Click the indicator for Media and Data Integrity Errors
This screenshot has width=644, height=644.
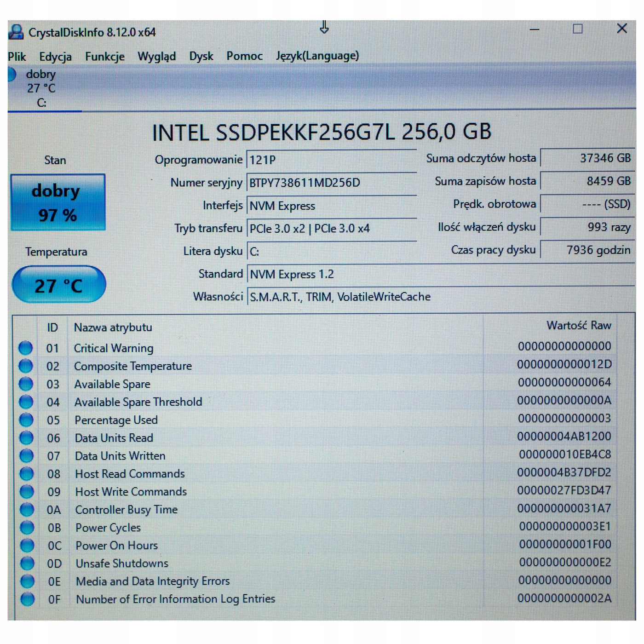coord(26,581)
